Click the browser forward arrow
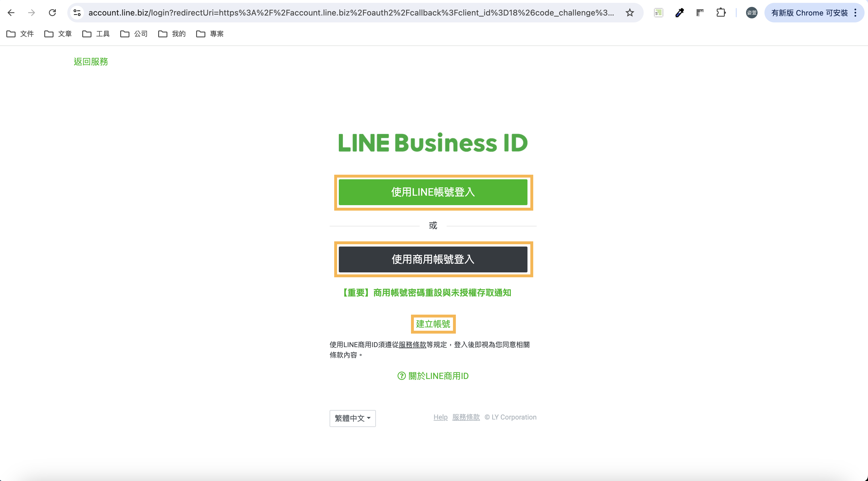 [x=32, y=13]
